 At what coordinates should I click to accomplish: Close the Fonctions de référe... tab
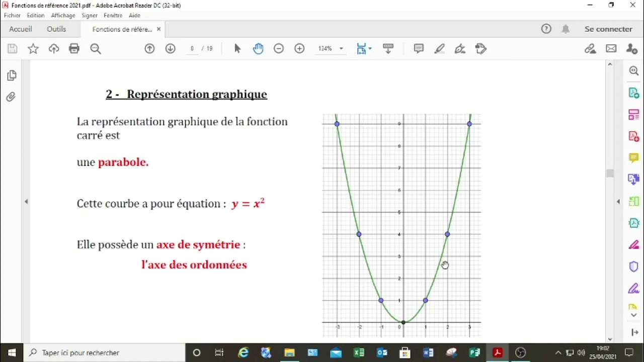pos(158,29)
